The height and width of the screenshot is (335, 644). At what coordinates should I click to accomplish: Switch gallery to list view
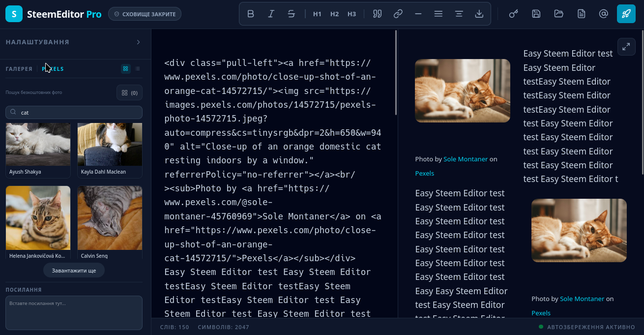click(x=138, y=69)
